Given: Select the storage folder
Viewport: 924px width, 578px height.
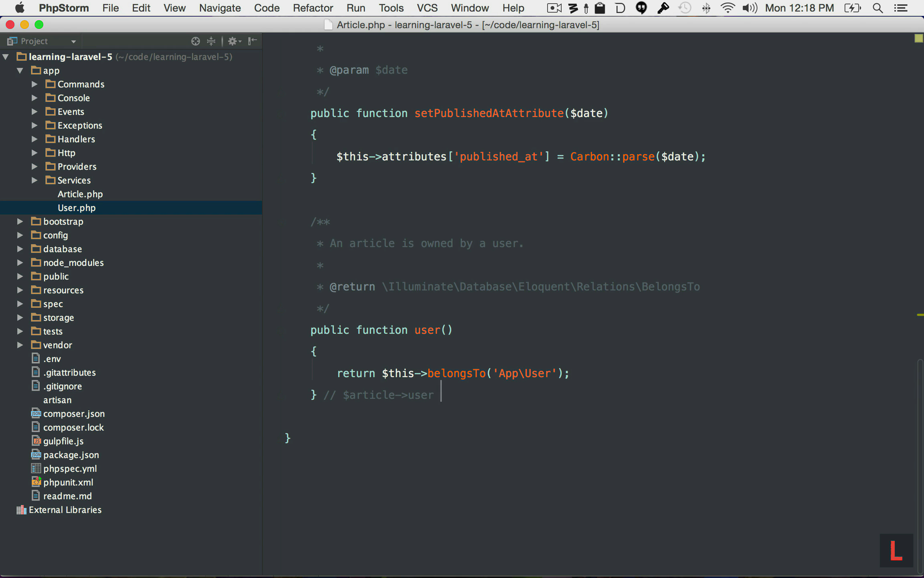Looking at the screenshot, I should pos(59,317).
